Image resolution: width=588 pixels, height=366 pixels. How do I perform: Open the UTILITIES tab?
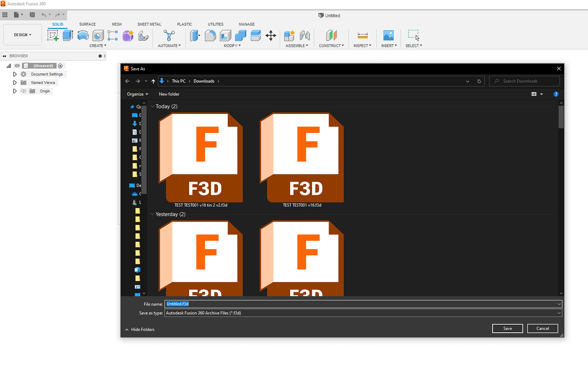pyautogui.click(x=216, y=24)
